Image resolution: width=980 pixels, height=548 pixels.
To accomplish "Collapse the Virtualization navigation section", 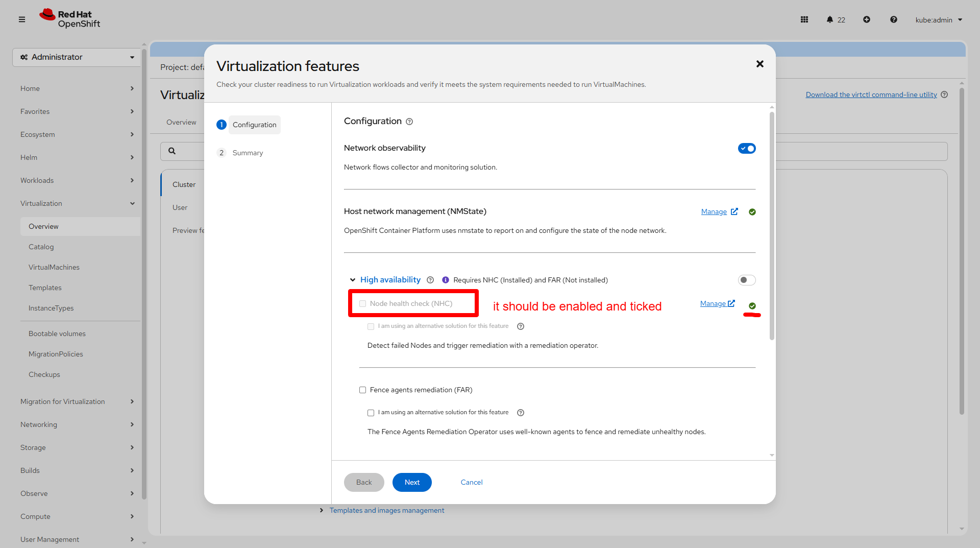I will [77, 203].
